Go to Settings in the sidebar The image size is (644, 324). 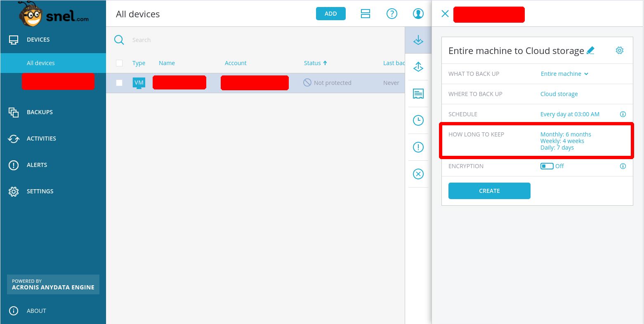point(40,191)
